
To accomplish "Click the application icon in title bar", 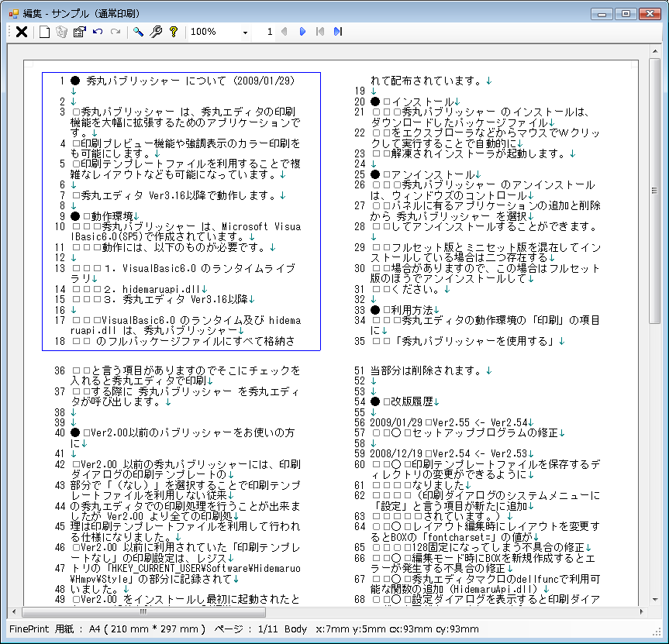I will point(13,13).
